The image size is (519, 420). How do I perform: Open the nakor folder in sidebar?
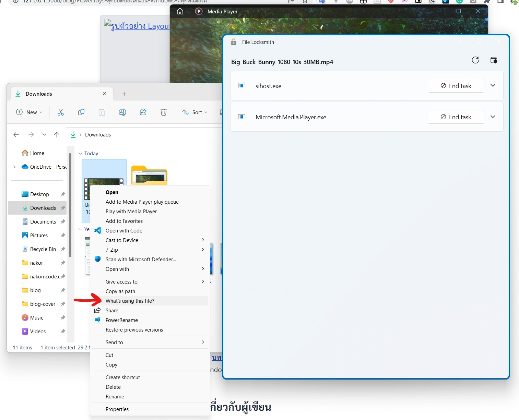[37, 263]
